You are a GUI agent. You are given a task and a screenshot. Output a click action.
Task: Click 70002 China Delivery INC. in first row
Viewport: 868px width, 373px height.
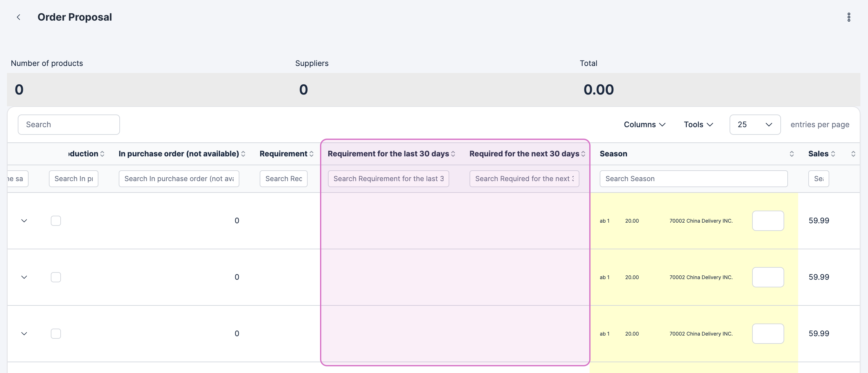tap(701, 221)
